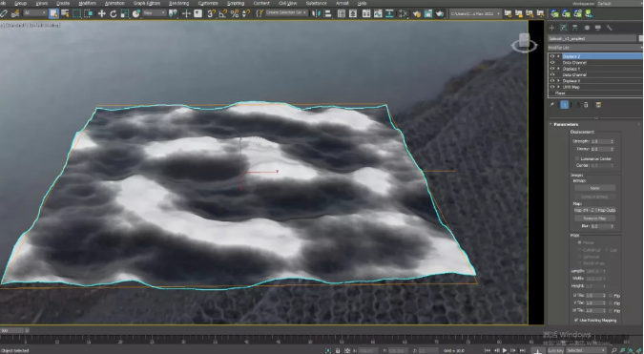Image resolution: width=644 pixels, height=354 pixels.
Task: Pick the Select and Move tool
Action: click(x=101, y=13)
